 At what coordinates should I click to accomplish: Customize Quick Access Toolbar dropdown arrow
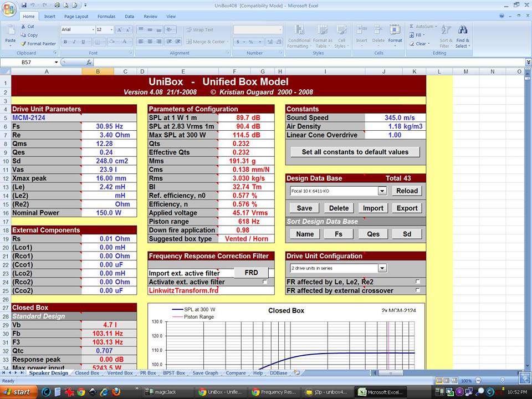pos(85,5)
